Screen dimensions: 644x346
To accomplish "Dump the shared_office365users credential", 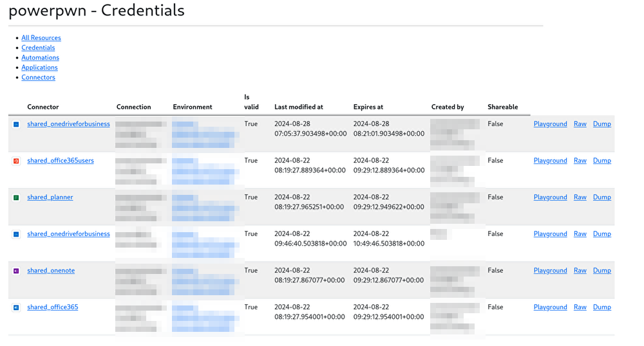I will [x=601, y=160].
